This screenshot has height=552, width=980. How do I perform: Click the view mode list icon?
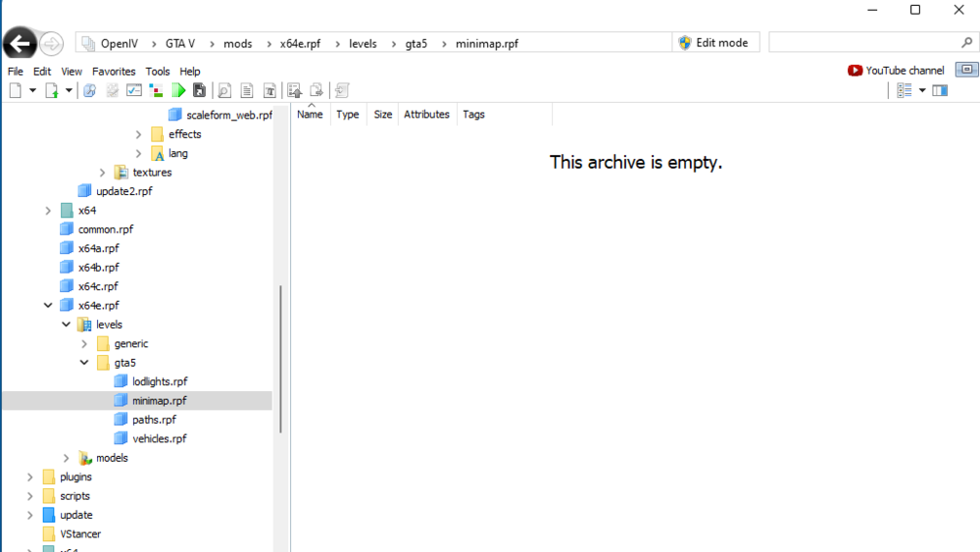pyautogui.click(x=905, y=90)
